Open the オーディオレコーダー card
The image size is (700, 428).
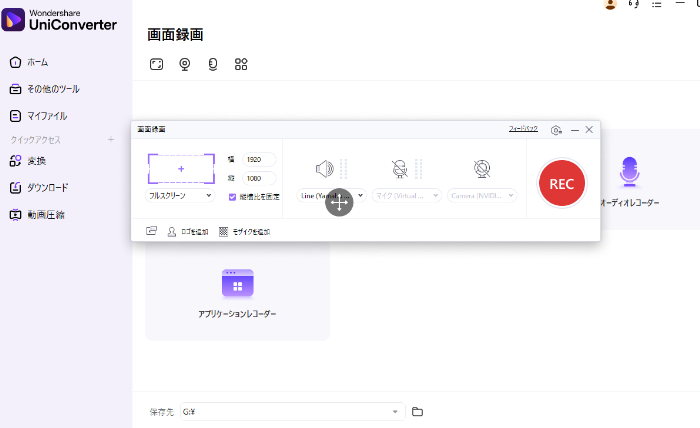[629, 181]
